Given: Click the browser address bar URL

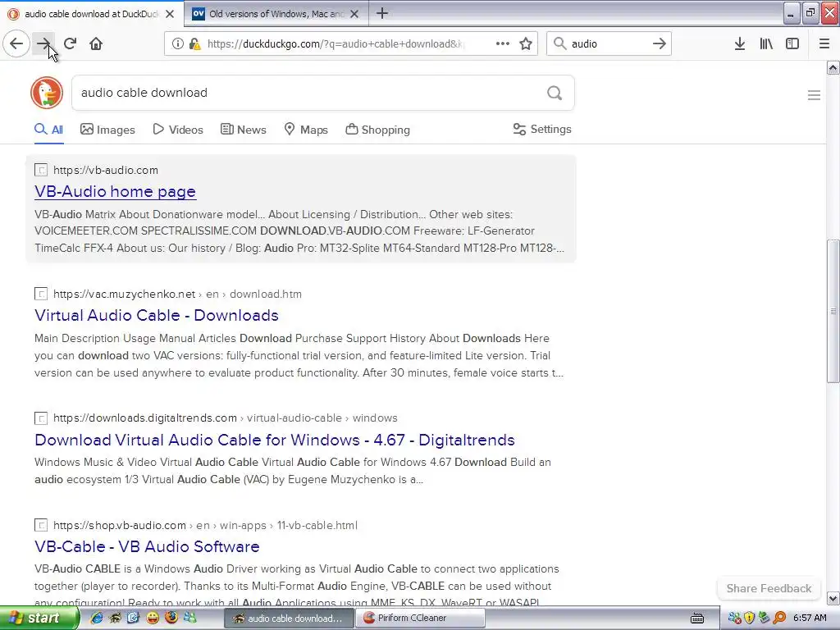Looking at the screenshot, I should point(336,44).
